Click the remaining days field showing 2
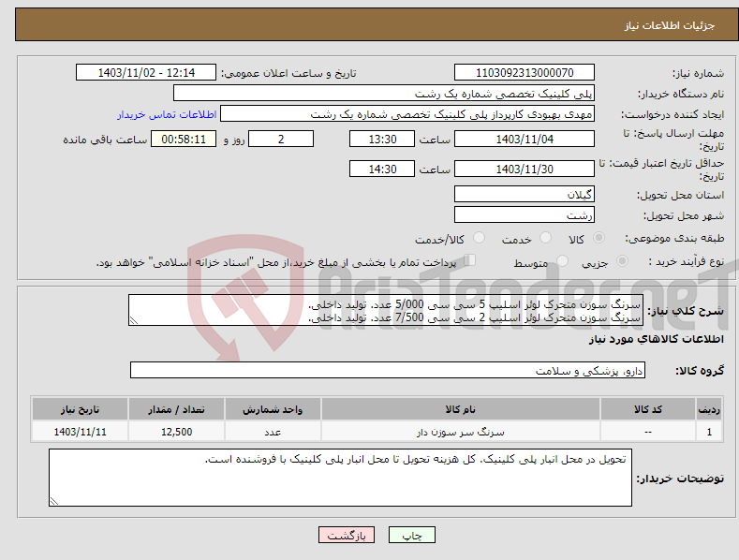 281,139
